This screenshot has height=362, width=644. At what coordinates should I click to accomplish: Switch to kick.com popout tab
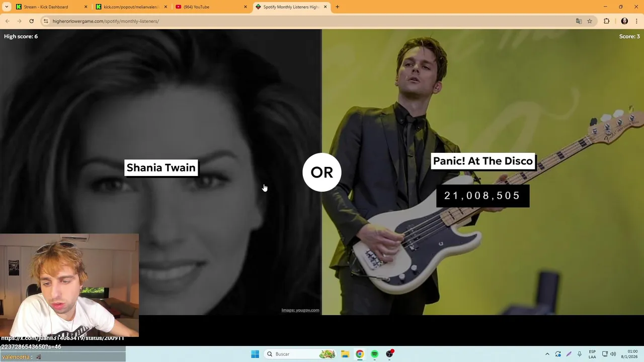[131, 7]
